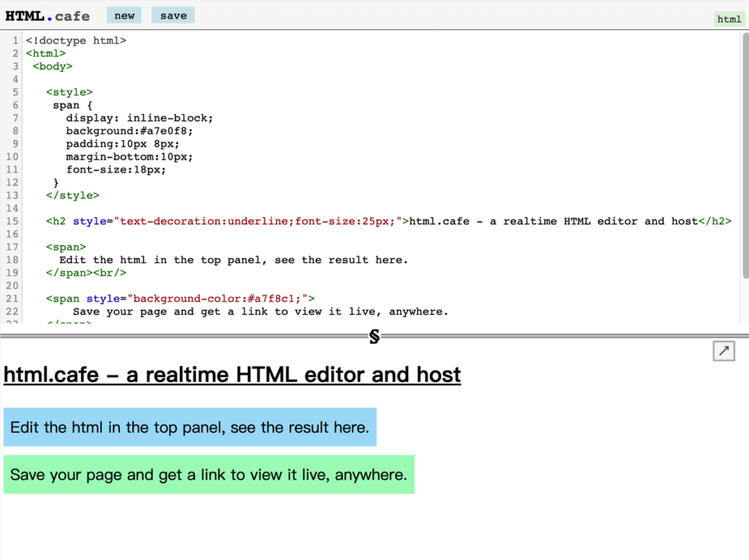The width and height of the screenshot is (749, 560).
Task: Click the HTML.cafe logo
Action: tap(48, 16)
